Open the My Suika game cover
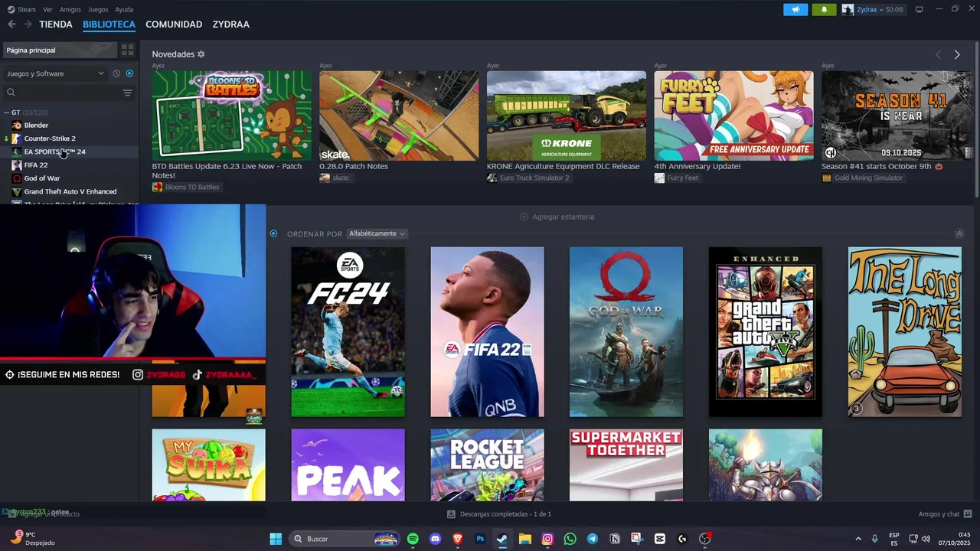 [x=208, y=465]
